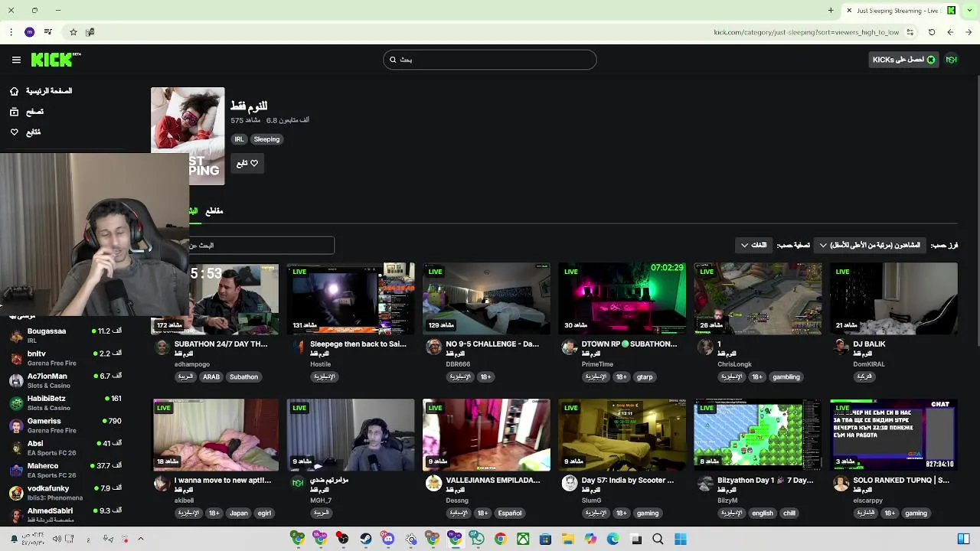Open the VALLEJIANAS EMPILADA stream thumbnail
Viewport: 980px width, 551px height.
(x=486, y=435)
